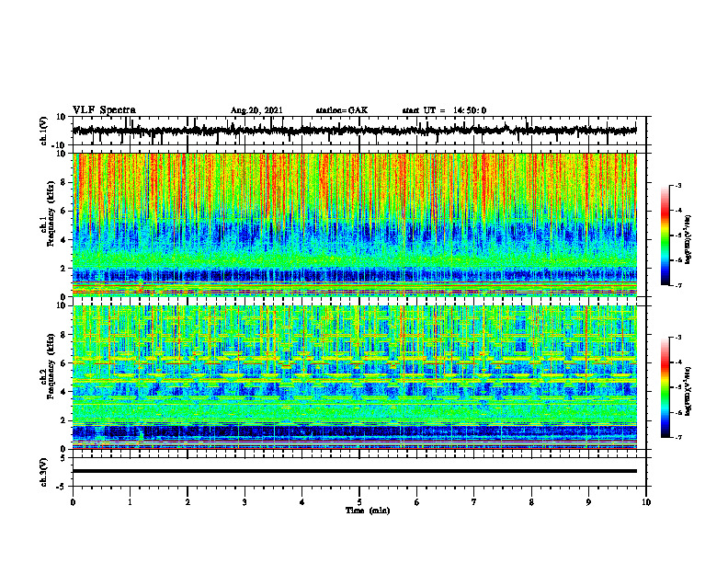
Task: Select the 'ch.1(V)' waveform axis label
Action: tap(43, 131)
